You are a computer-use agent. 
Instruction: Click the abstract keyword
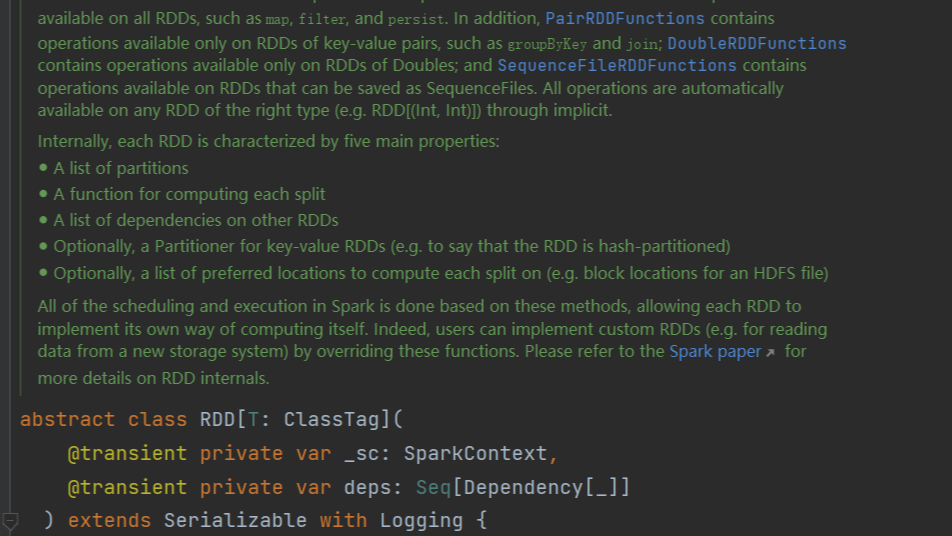click(x=68, y=419)
